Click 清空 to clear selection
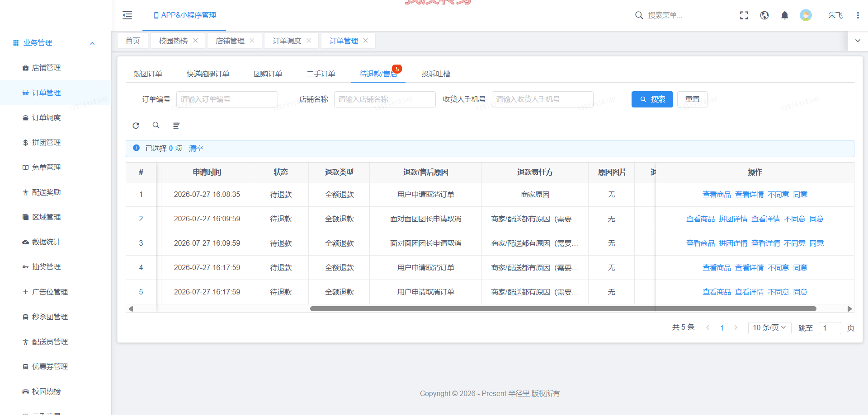This screenshot has height=415, width=868. [x=196, y=148]
